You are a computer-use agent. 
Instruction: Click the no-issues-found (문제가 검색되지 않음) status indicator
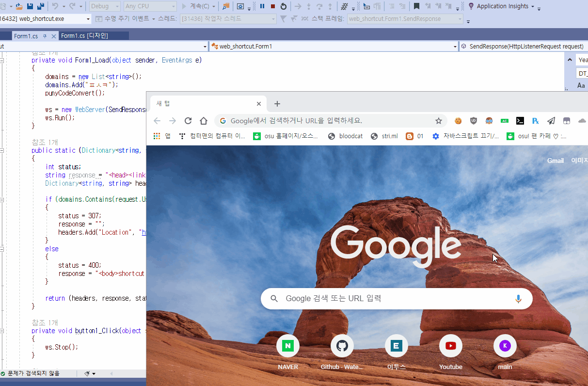click(30, 373)
